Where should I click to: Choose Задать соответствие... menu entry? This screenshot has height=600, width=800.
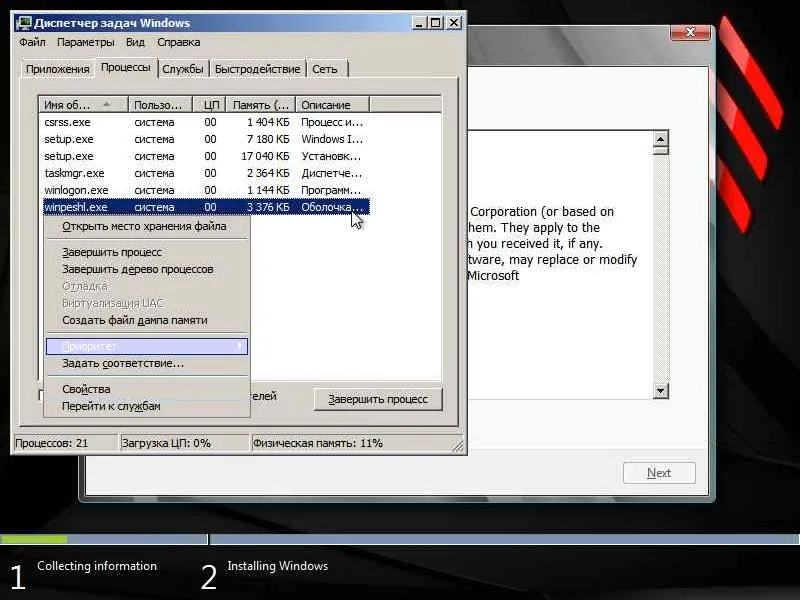tap(147, 363)
